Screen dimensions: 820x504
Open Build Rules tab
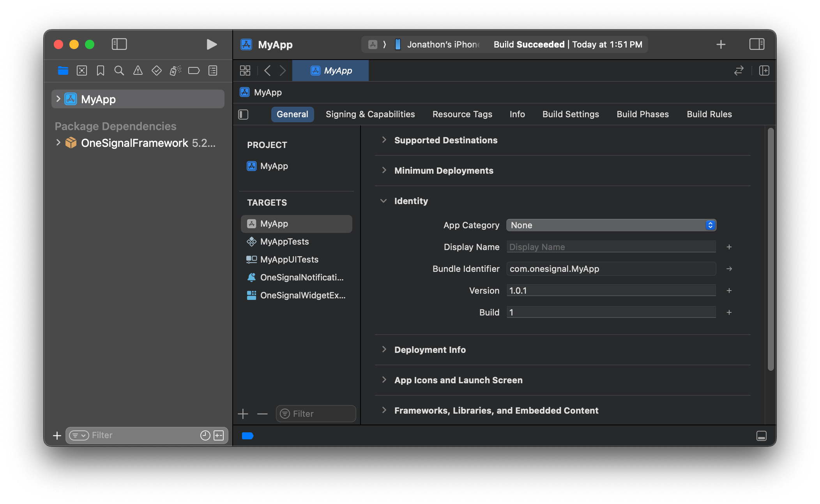(x=709, y=114)
